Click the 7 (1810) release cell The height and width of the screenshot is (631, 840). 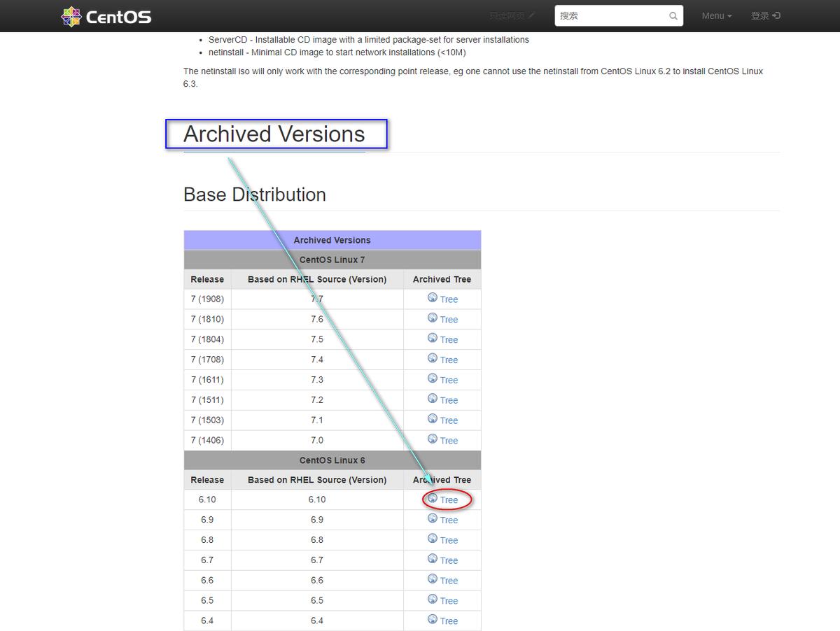[207, 320]
